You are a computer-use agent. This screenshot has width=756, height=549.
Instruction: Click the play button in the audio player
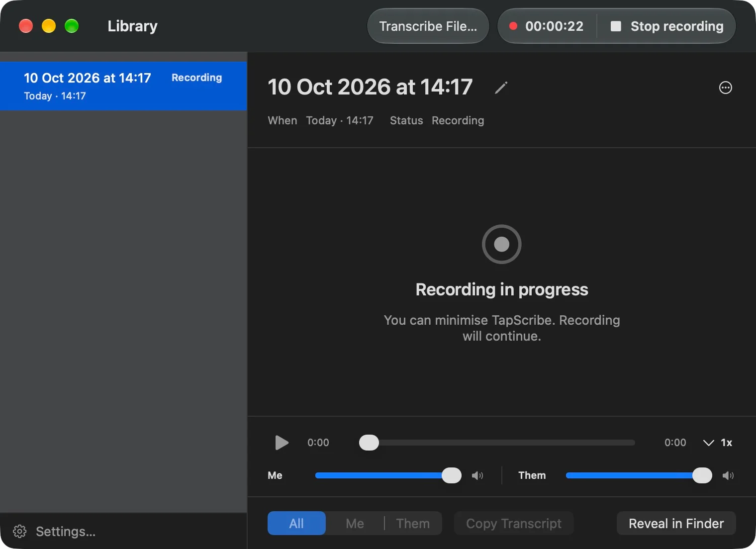point(282,443)
